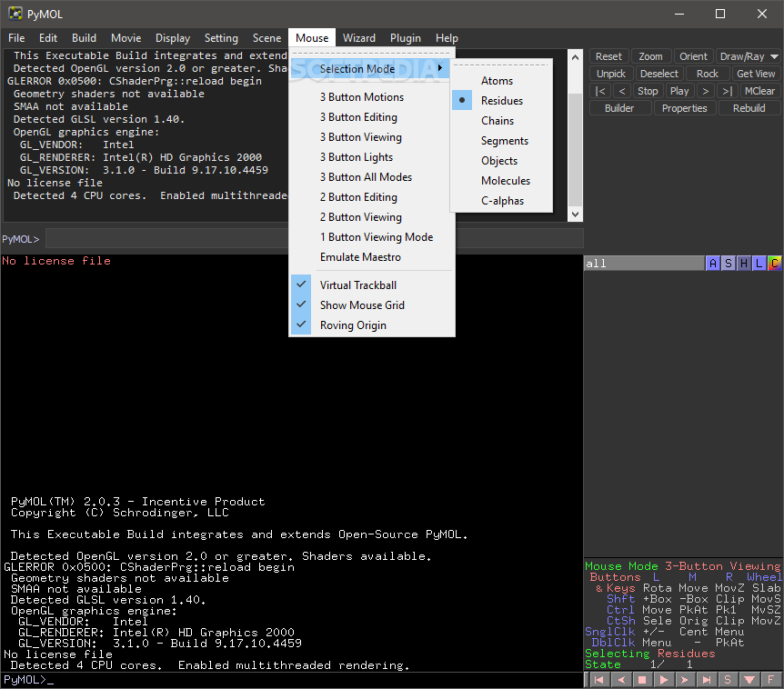The image size is (784, 689).
Task: Open the Plugin menu
Action: coord(406,38)
